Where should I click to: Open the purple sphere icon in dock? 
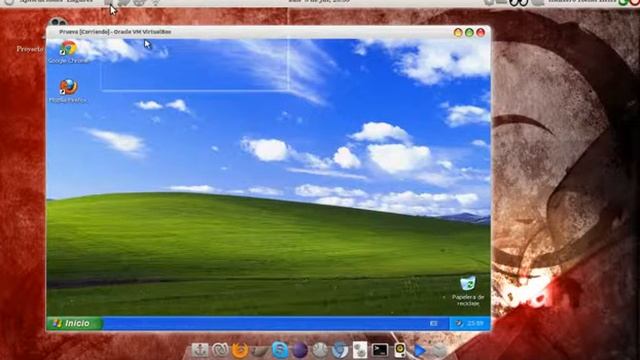tap(300, 350)
